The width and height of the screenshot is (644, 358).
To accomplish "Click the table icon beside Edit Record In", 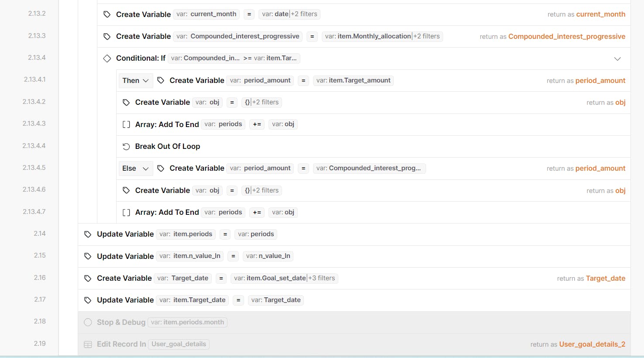I will click(88, 344).
